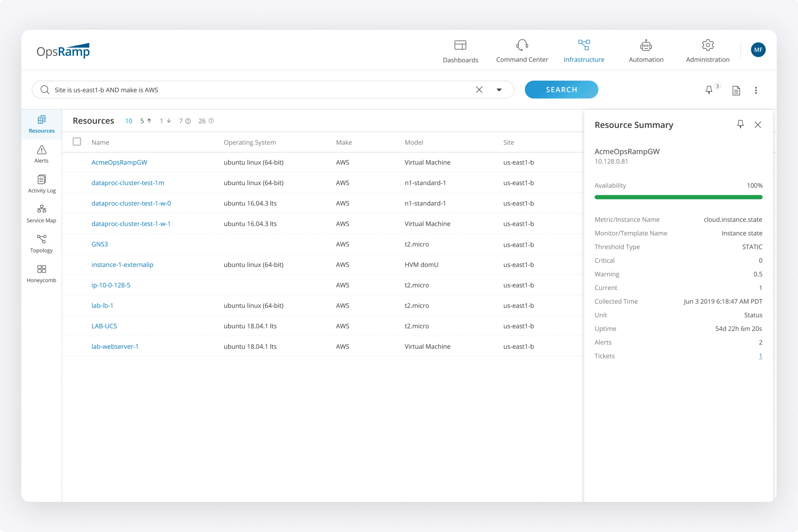Image resolution: width=798 pixels, height=532 pixels.
Task: Open the AcmeOpsRampGW resource link
Action: (x=119, y=162)
